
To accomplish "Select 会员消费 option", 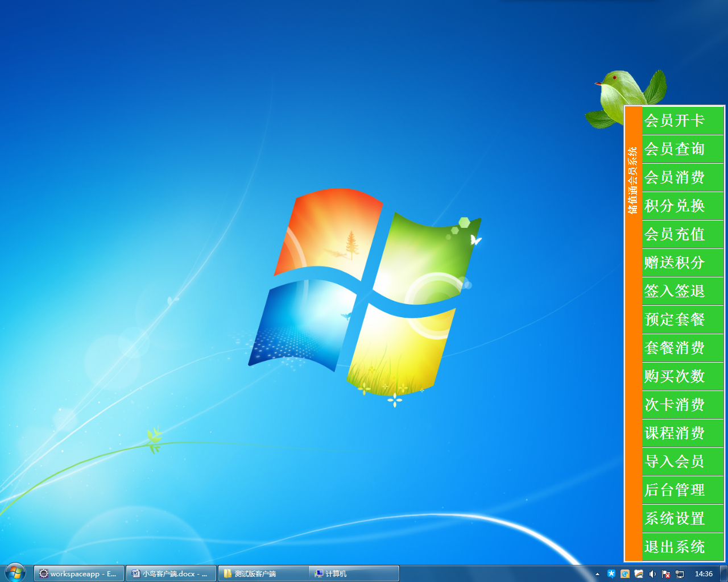I will pyautogui.click(x=682, y=177).
